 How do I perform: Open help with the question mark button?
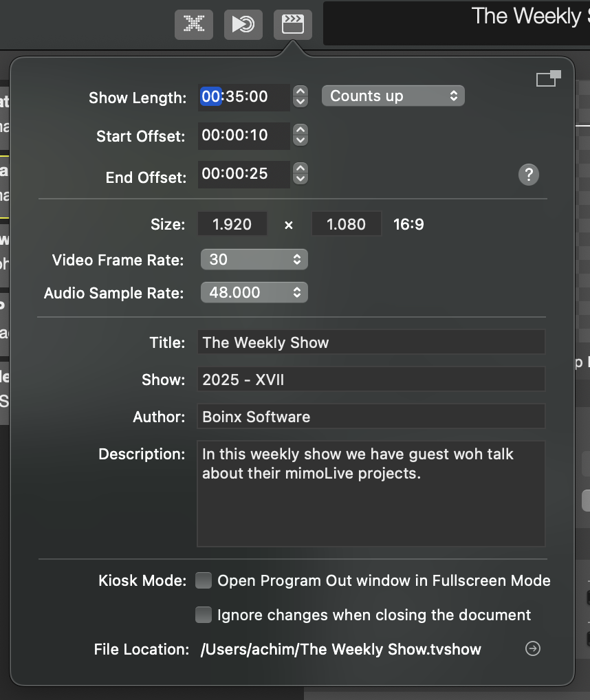coord(529,175)
